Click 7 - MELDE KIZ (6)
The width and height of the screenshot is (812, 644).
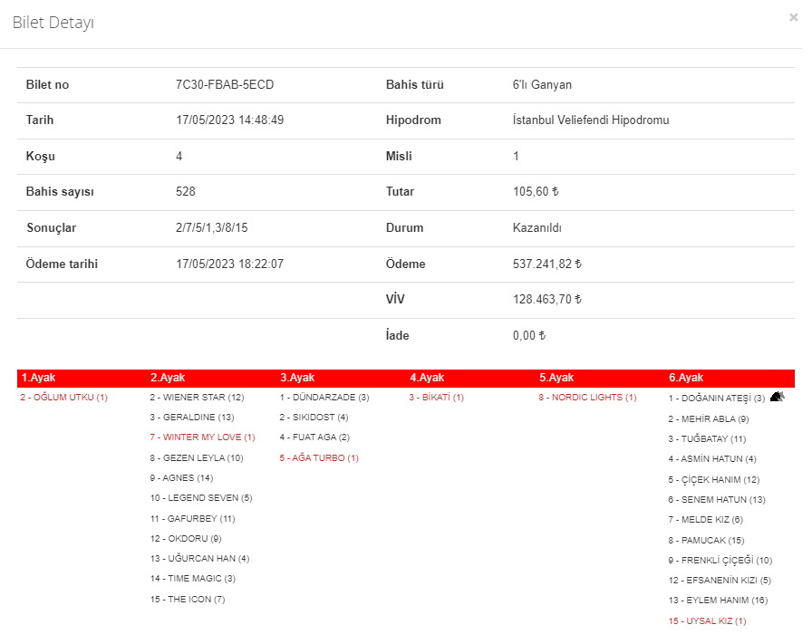tap(706, 520)
